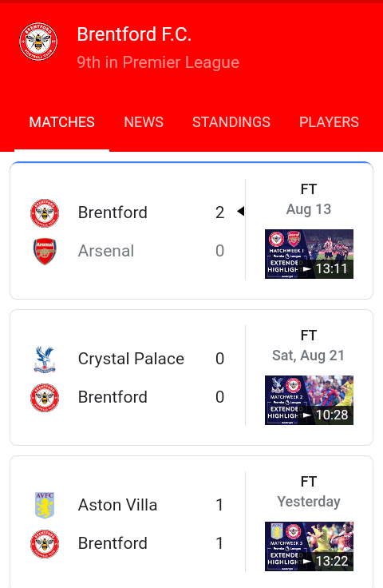Open the Brentford F.C. title link

pyautogui.click(x=134, y=34)
